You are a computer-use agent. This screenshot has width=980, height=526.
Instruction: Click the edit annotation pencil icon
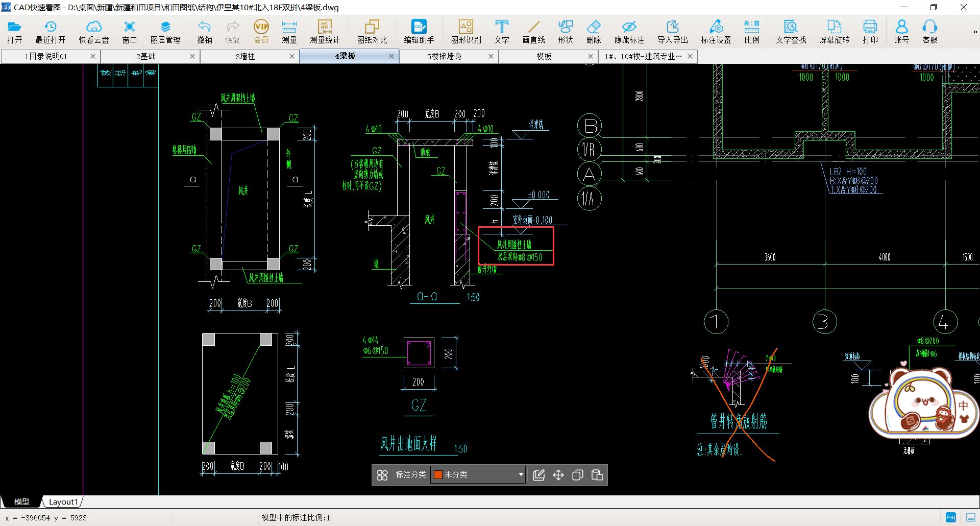coord(539,475)
